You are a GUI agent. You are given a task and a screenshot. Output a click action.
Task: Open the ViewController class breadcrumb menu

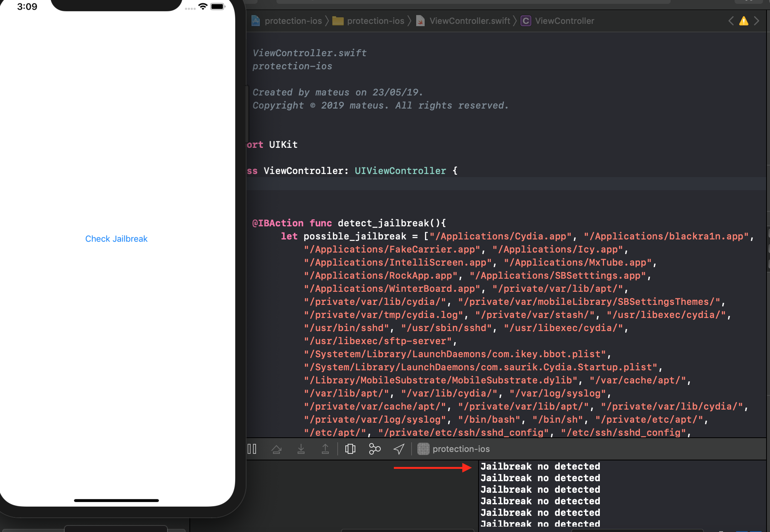[564, 21]
